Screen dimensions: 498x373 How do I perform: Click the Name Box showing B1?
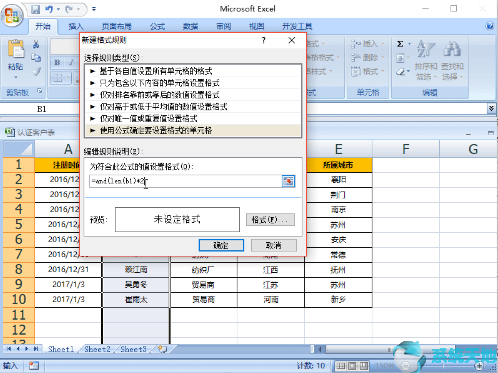click(x=41, y=109)
